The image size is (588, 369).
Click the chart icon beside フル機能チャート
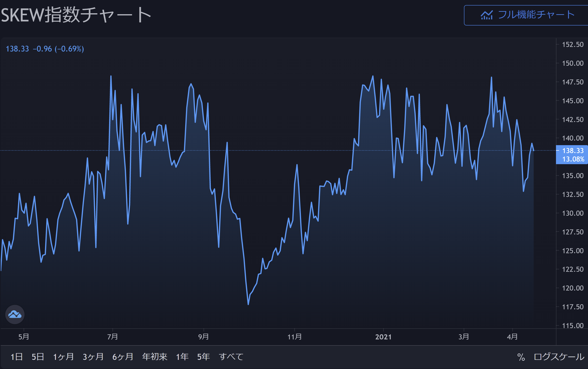(x=486, y=15)
